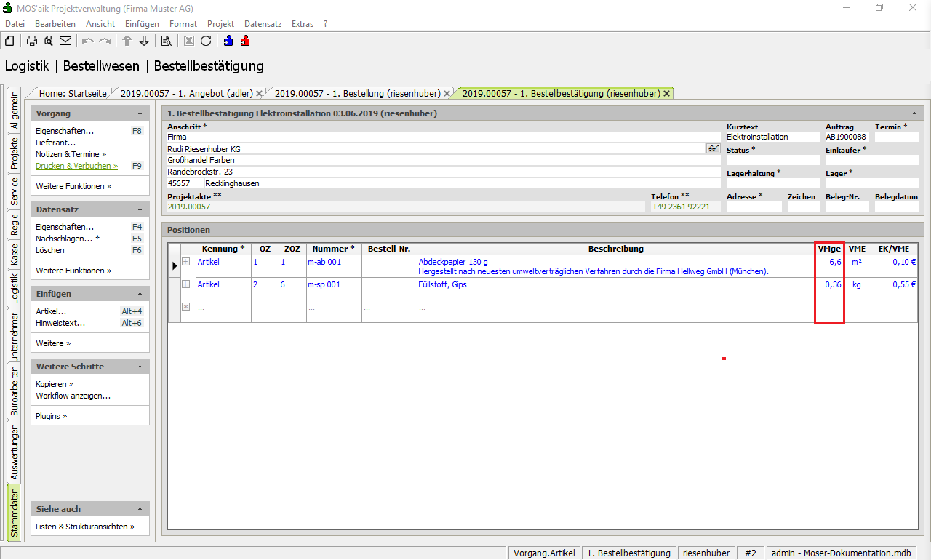Expand the Abdeckpapier article row
Screen dimensions: 931x560
click(x=186, y=262)
